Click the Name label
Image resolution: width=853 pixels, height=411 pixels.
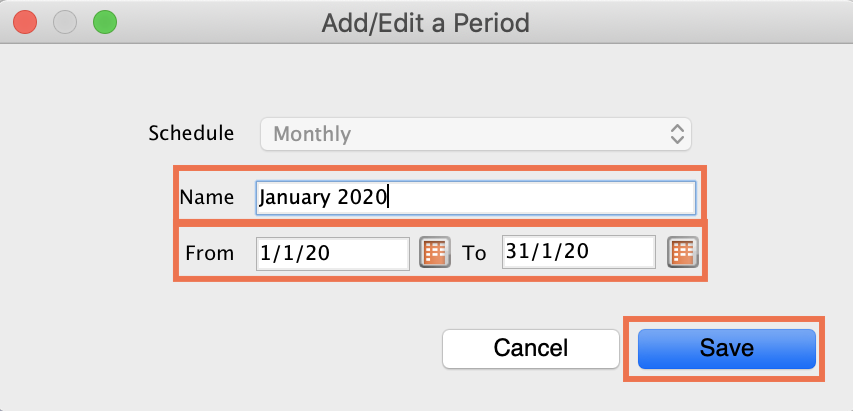207,197
